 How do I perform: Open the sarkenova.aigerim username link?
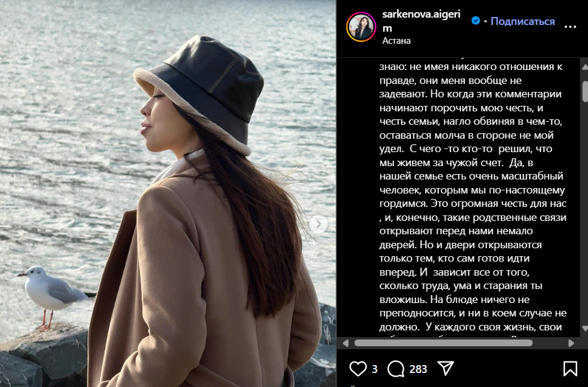421,21
